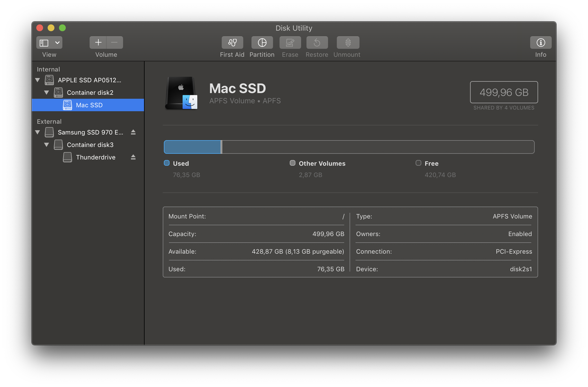Collapse the APPLE SSD AP0512 tree
This screenshot has height=387, width=588.
pos(37,80)
